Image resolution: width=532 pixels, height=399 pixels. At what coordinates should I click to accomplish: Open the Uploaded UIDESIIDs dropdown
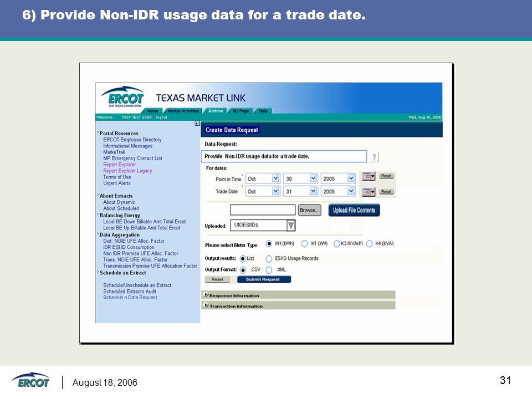[x=291, y=226]
